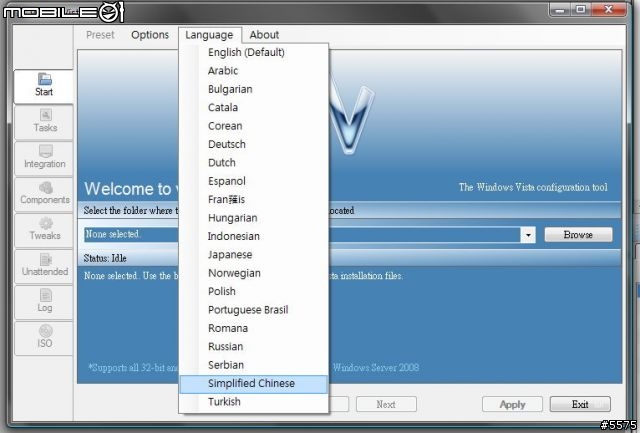The height and width of the screenshot is (433, 640).
Task: Go to the Integration section
Action: coord(44,158)
